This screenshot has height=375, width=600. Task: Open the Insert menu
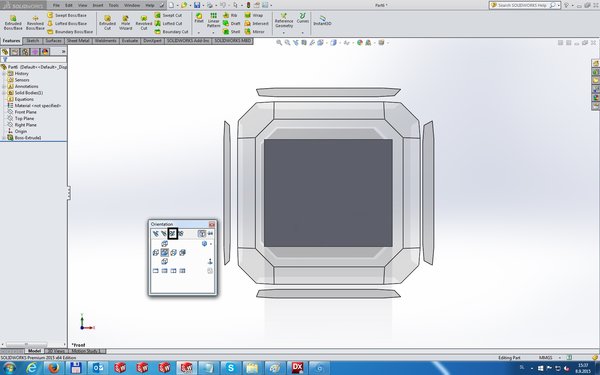click(98, 5)
